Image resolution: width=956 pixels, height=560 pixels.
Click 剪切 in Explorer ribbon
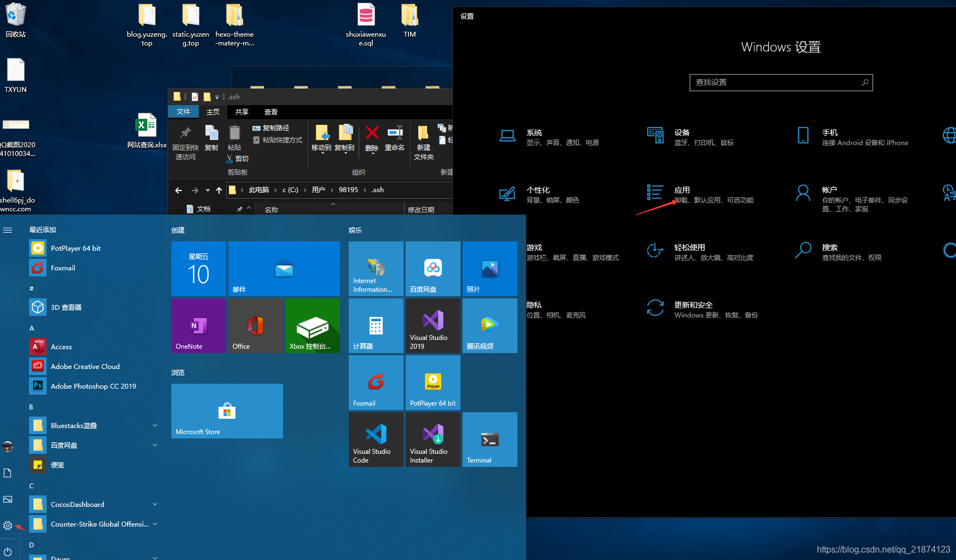(x=238, y=159)
